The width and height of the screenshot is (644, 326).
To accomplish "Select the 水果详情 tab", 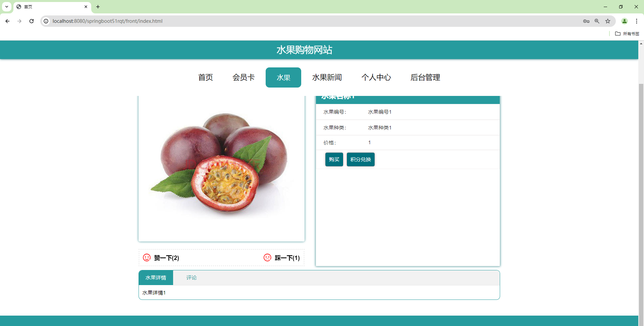I will [x=156, y=277].
